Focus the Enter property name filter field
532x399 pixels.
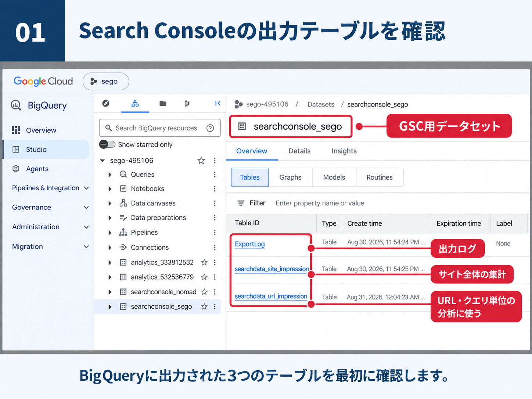(320, 203)
